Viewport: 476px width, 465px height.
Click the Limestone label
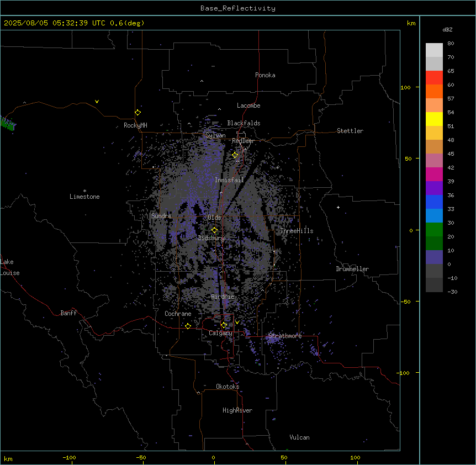(x=84, y=197)
